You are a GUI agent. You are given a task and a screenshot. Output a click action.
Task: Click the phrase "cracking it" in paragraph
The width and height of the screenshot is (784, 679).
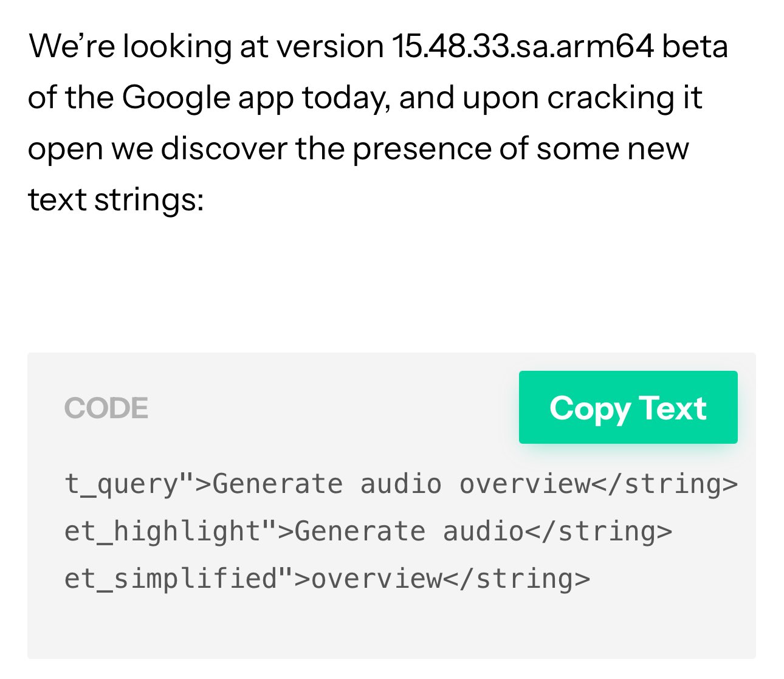pos(625,98)
